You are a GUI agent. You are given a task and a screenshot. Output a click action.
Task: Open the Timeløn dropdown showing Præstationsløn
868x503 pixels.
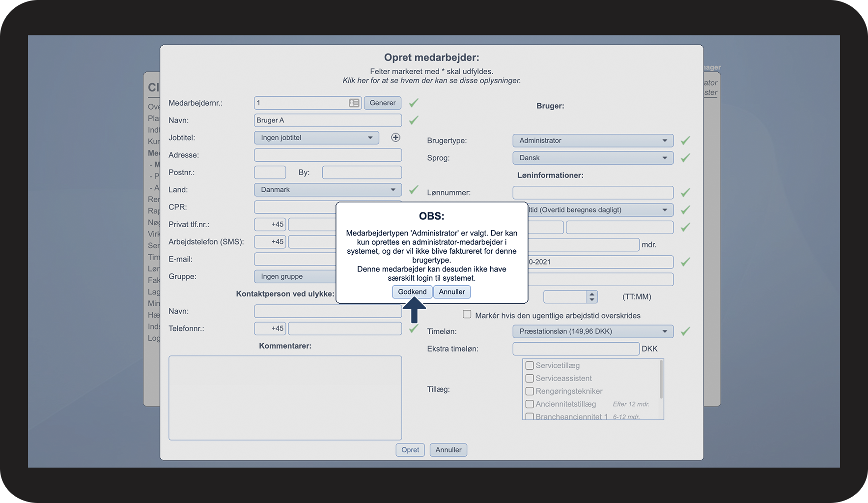coord(593,331)
